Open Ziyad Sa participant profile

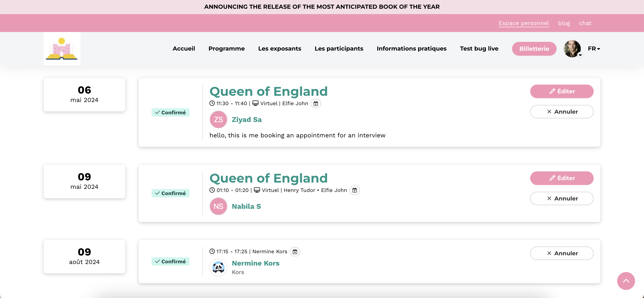point(246,120)
